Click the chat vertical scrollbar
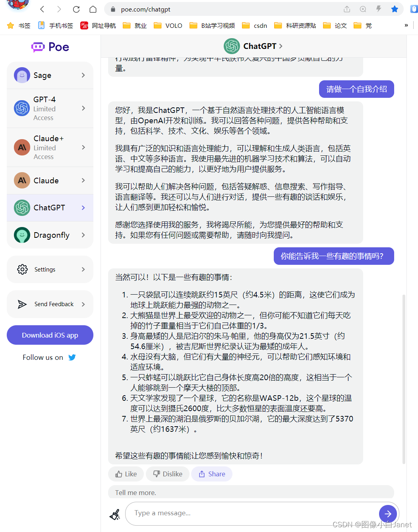The width and height of the screenshot is (418, 532). click(x=404, y=379)
